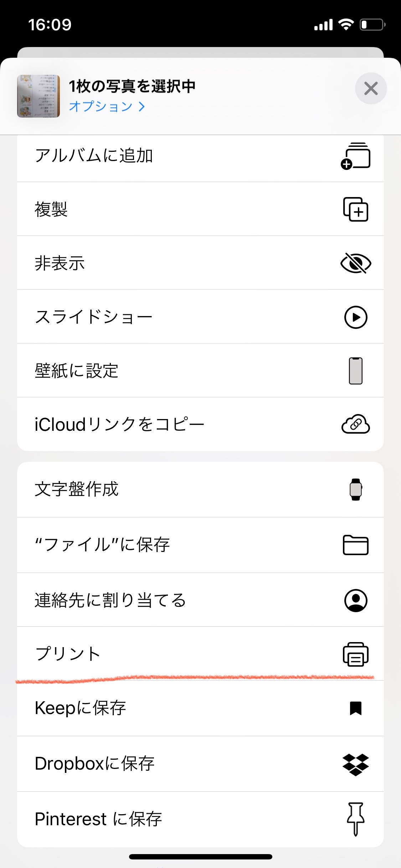Viewport: 401px width, 868px height.
Task: Tap the Apple Watch face icon
Action: pos(355,489)
